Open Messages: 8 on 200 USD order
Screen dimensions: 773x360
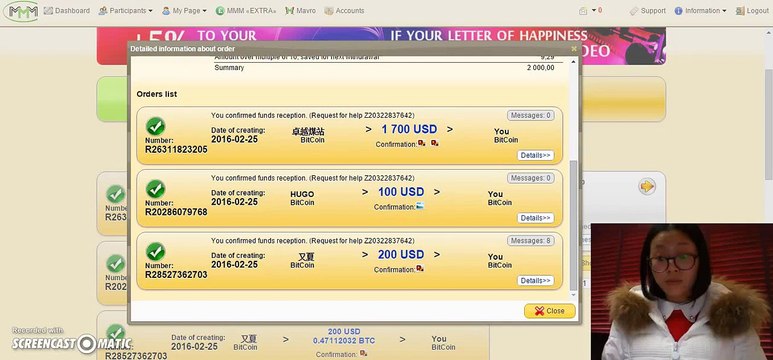pyautogui.click(x=530, y=241)
